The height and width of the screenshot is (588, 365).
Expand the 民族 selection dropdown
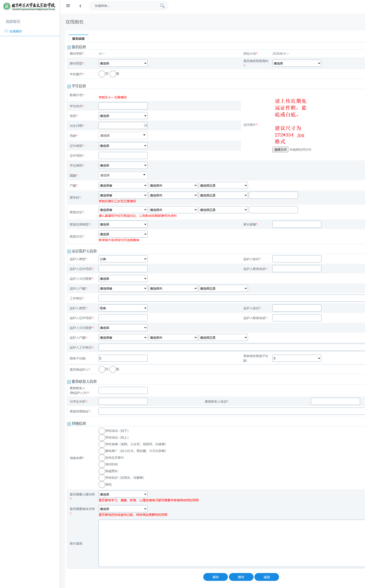(x=123, y=136)
